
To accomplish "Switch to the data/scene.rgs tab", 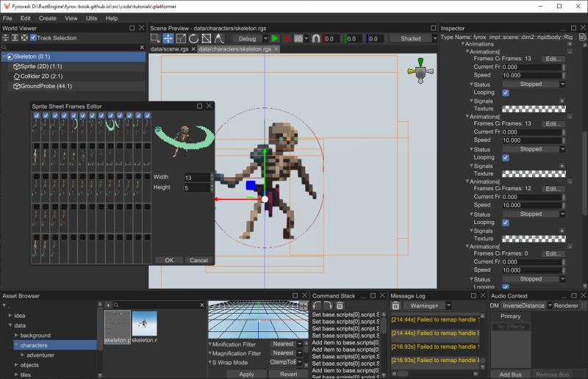I will coord(170,49).
